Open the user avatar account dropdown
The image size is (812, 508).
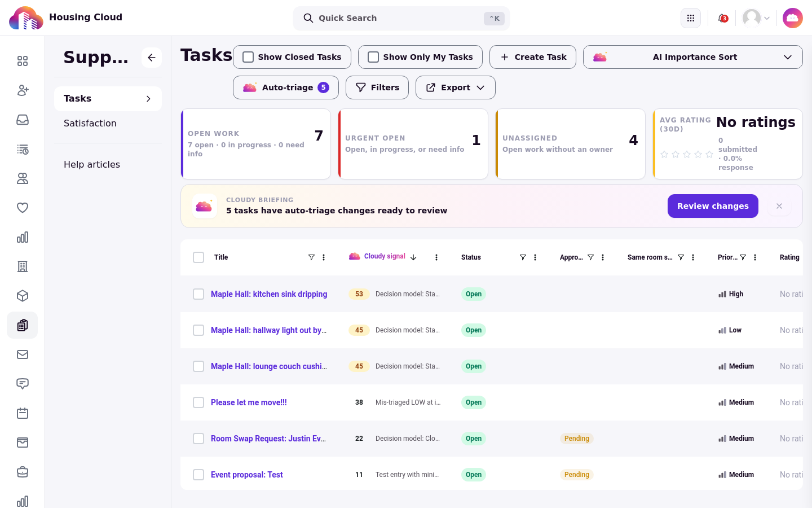(x=756, y=18)
